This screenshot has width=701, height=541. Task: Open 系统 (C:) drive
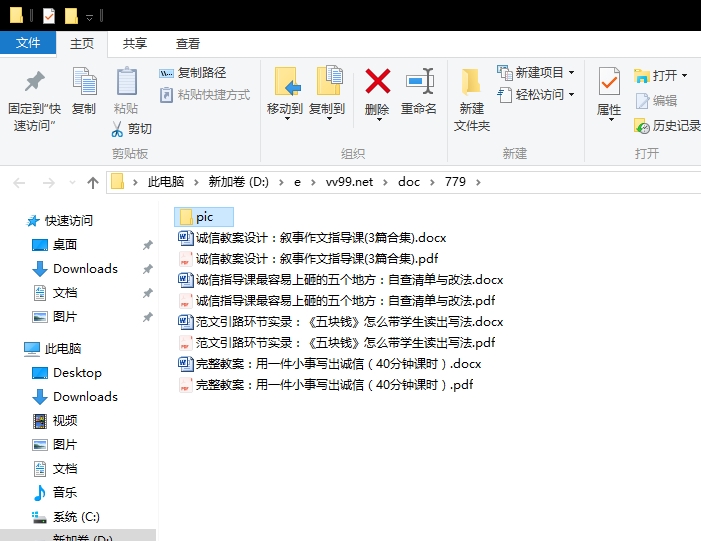[66, 517]
